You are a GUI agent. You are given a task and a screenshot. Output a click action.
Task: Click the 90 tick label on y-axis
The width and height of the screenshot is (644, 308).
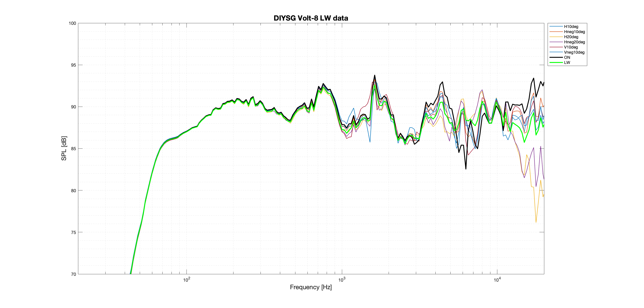[x=74, y=107]
